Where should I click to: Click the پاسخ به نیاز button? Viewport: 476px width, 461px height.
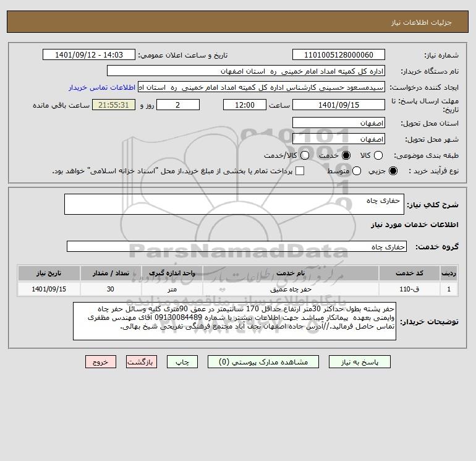[359, 362]
